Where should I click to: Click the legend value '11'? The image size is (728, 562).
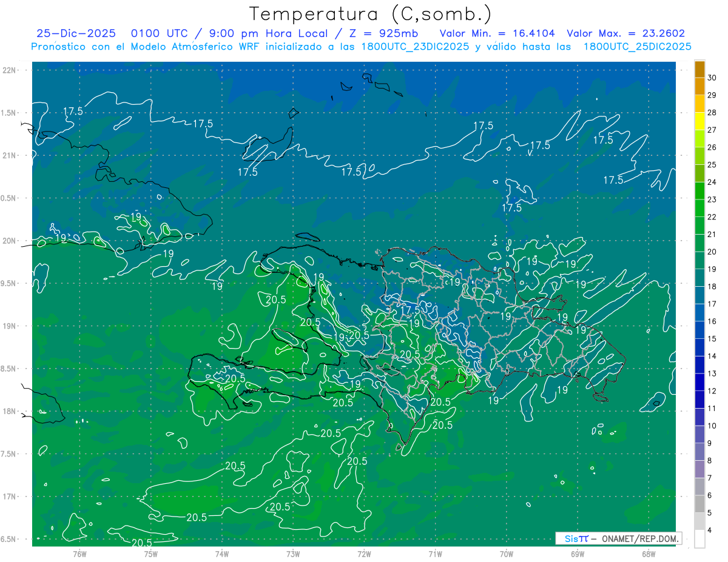pyautogui.click(x=713, y=409)
